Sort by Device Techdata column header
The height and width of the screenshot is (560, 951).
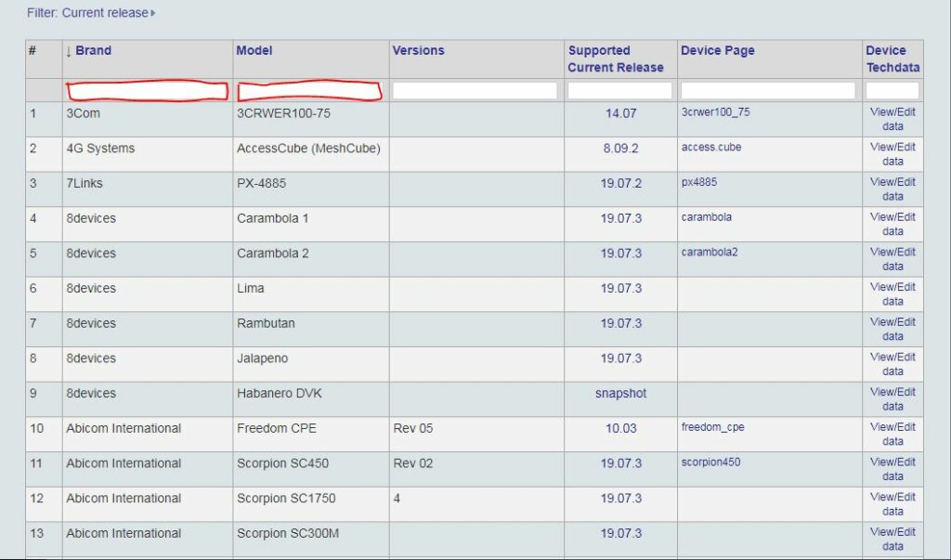pyautogui.click(x=892, y=59)
